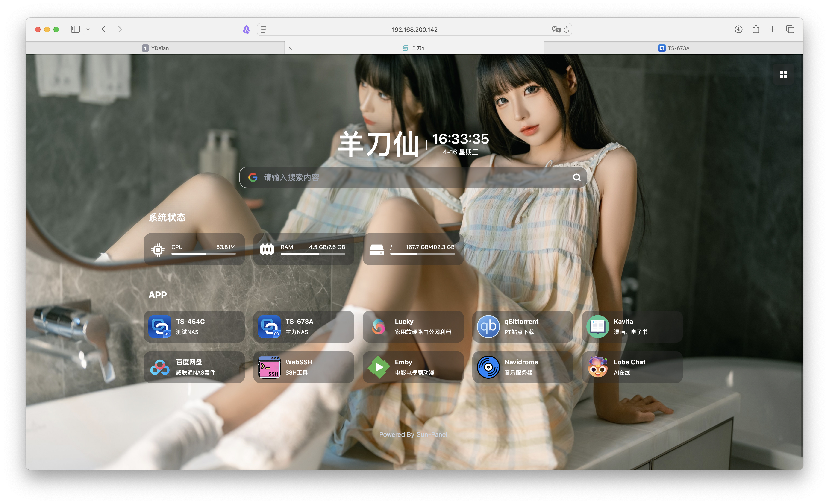Screen dimensions: 829x504
Task: Click the CPU usage progress bar
Action: [x=203, y=254]
